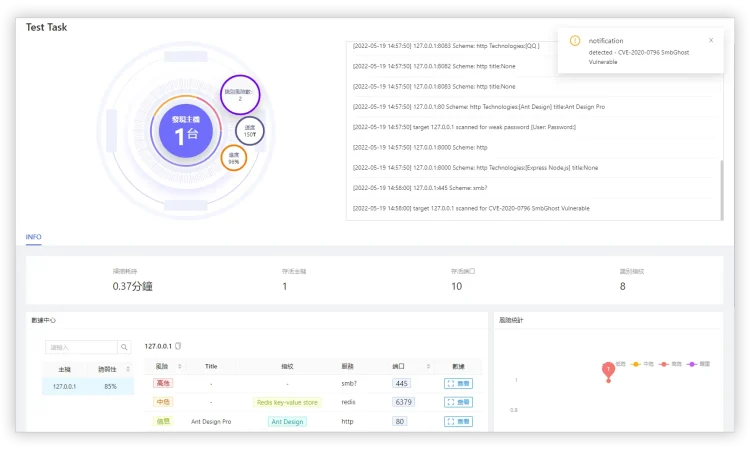Click the smb? service cell
Screen dimensions: 750x450
pyautogui.click(x=349, y=384)
